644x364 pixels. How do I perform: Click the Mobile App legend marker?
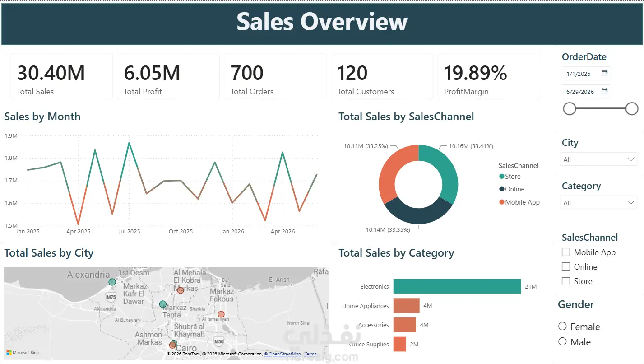(501, 202)
